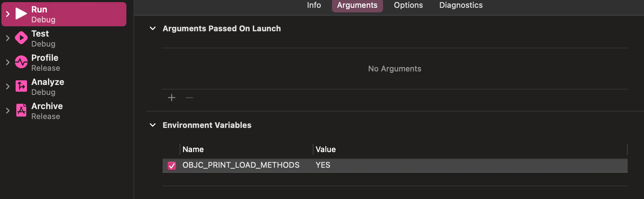The width and height of the screenshot is (644, 199).
Task: Select the Profile scheme action
Action: pyautogui.click(x=64, y=63)
